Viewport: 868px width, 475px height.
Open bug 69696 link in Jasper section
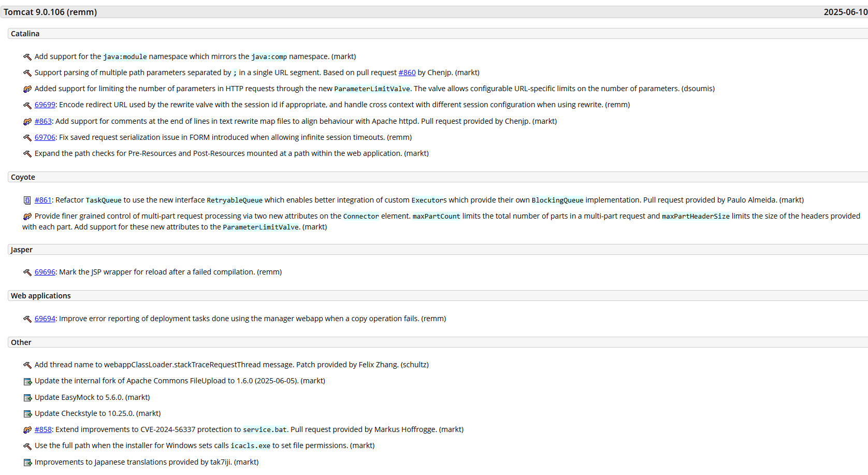point(45,272)
